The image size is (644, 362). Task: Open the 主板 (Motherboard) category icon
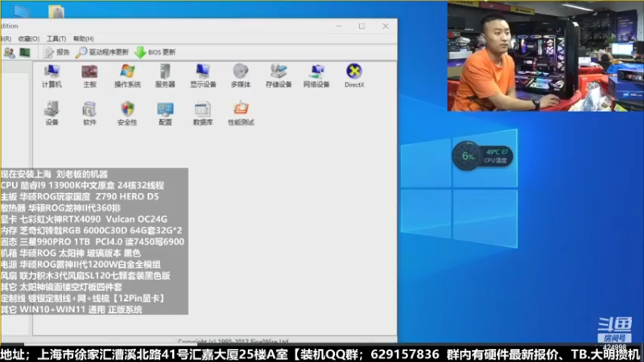pos(89,76)
